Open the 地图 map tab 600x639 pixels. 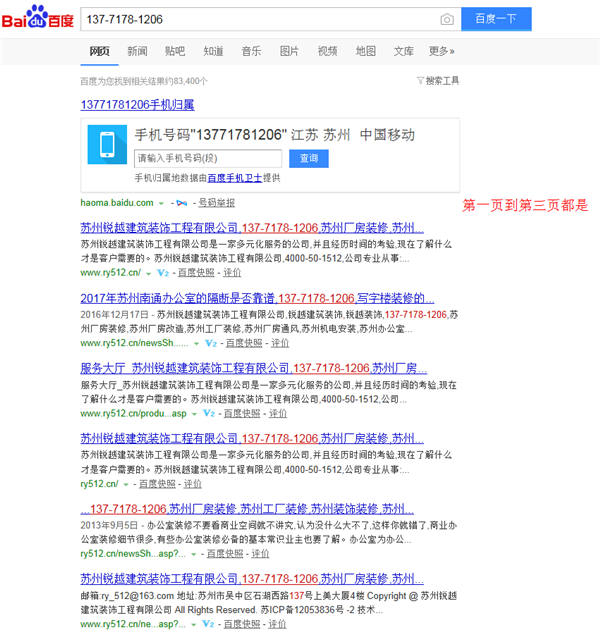tap(366, 51)
